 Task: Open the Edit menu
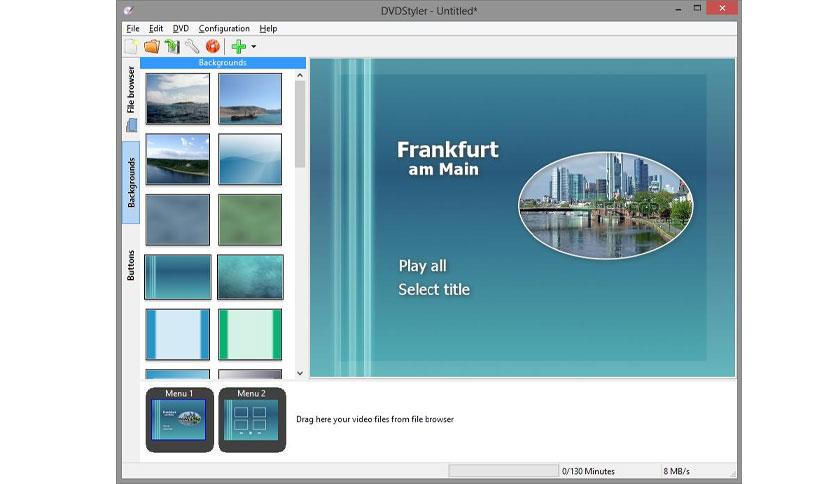click(156, 29)
